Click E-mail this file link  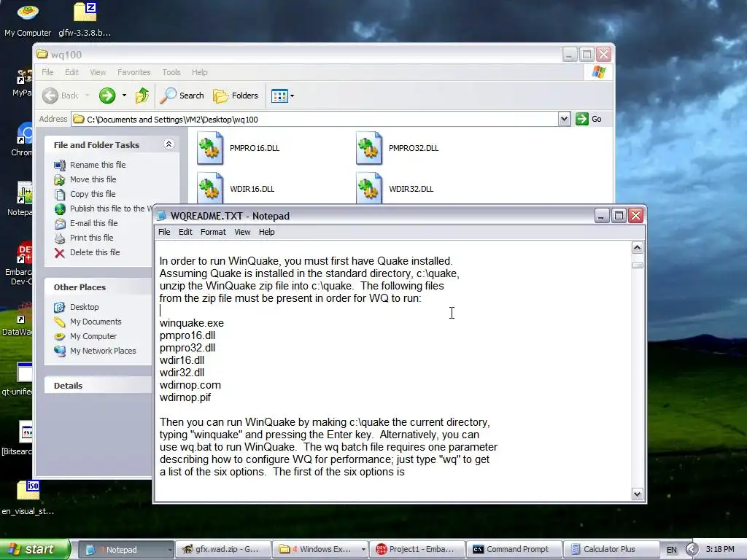(x=94, y=223)
